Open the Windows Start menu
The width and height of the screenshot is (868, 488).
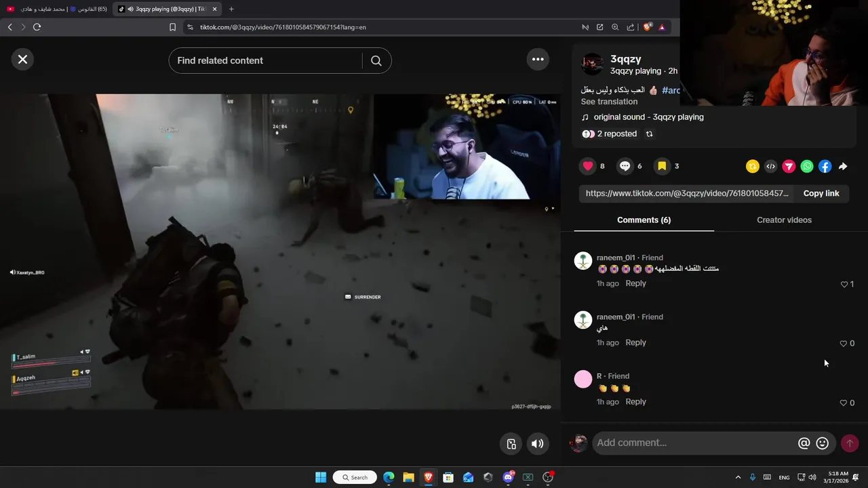coord(321,477)
